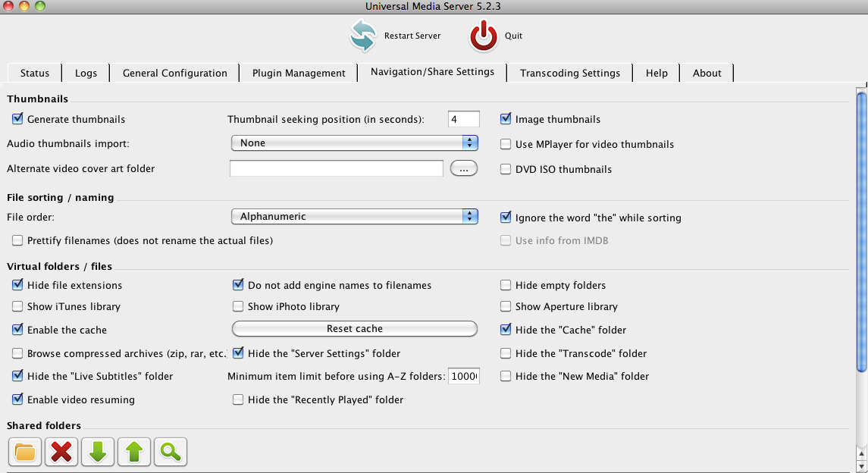Select Navigation/Share Settings tab
The width and height of the screenshot is (868, 473).
point(432,72)
